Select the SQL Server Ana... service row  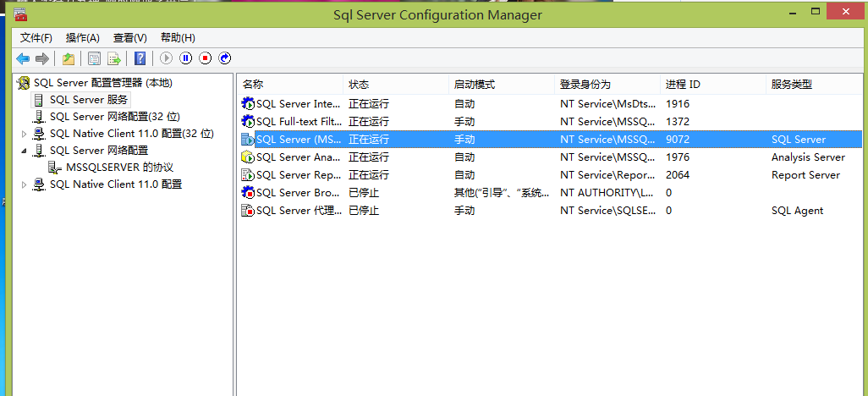click(x=552, y=157)
